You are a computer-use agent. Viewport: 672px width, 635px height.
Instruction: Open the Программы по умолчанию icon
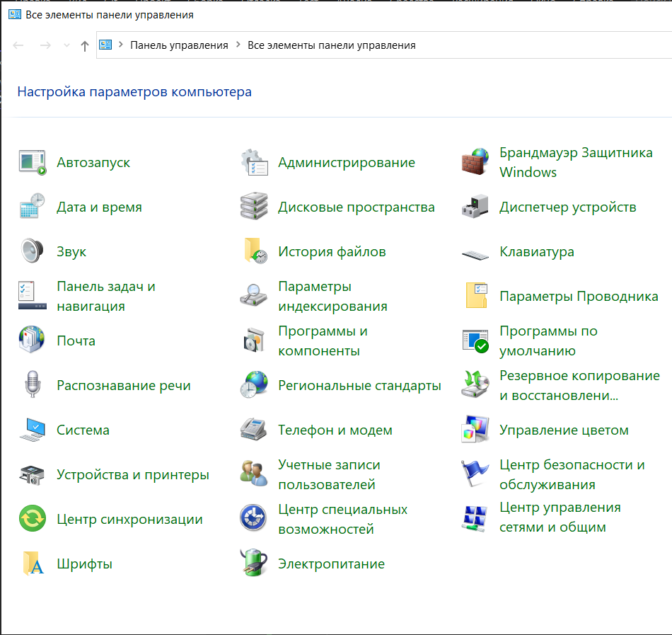pos(475,341)
